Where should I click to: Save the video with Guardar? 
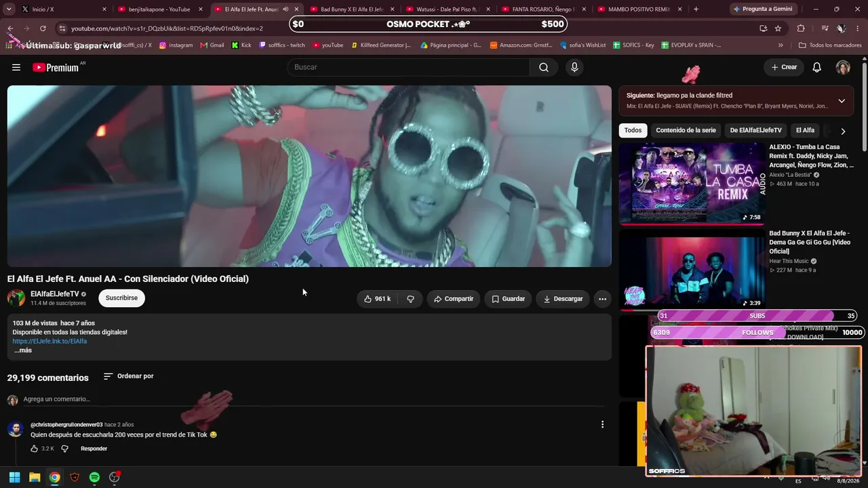(x=508, y=299)
